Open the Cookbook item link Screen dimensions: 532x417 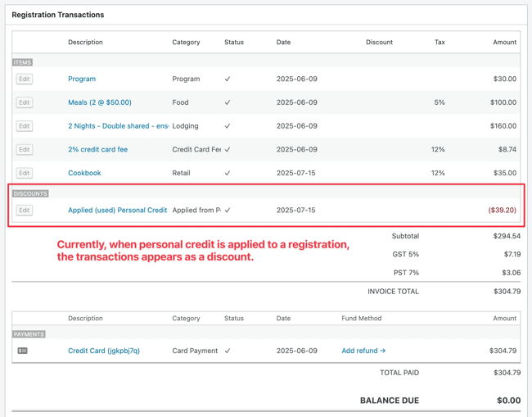(x=84, y=173)
